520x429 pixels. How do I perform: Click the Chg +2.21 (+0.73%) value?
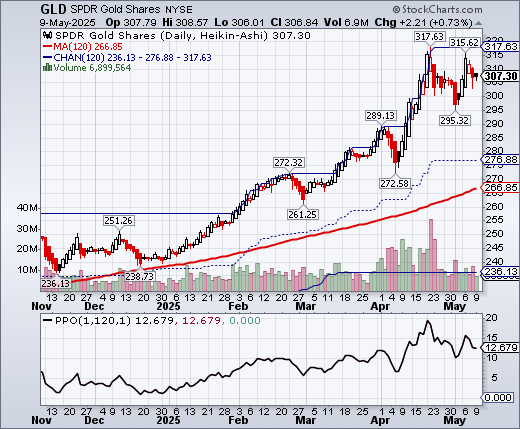point(423,22)
